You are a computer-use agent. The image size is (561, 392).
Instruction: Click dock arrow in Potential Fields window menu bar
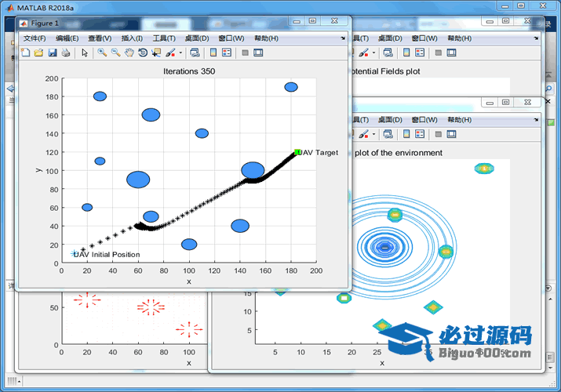tap(536, 38)
